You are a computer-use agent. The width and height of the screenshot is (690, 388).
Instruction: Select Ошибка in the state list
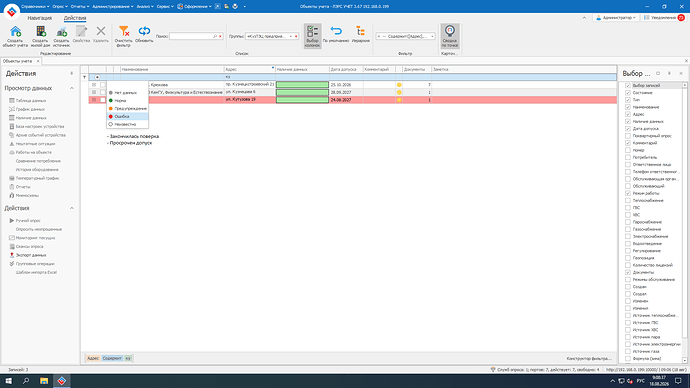127,117
